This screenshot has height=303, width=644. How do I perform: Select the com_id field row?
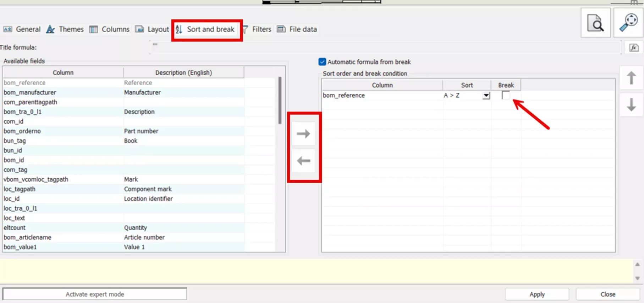pyautogui.click(x=123, y=121)
